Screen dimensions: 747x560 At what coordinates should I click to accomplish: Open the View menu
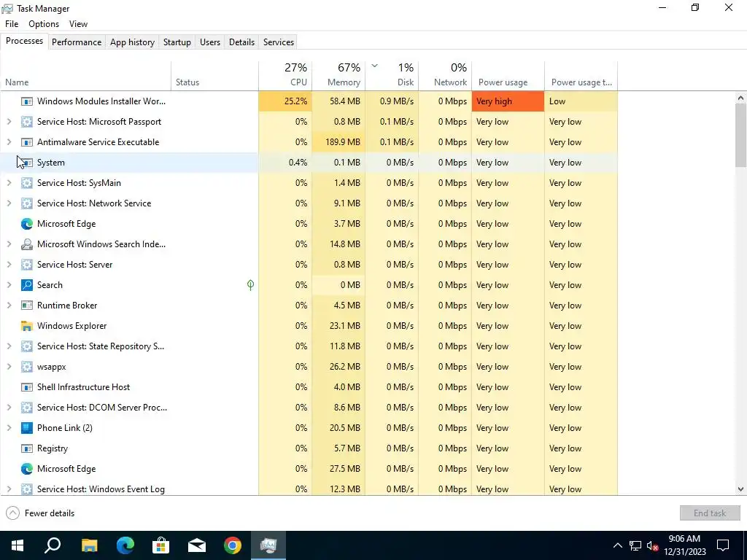78,24
